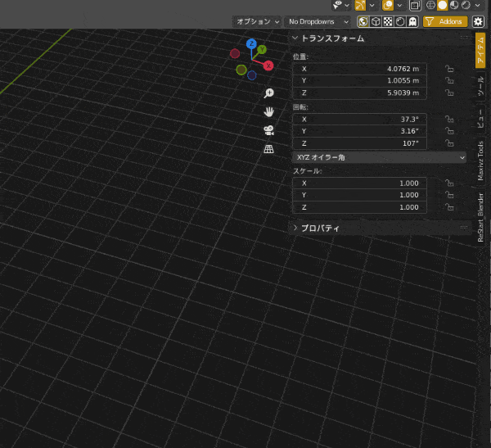Open the overlays options dropdown arrow
Screen dimensions: 491x448
point(399,6)
